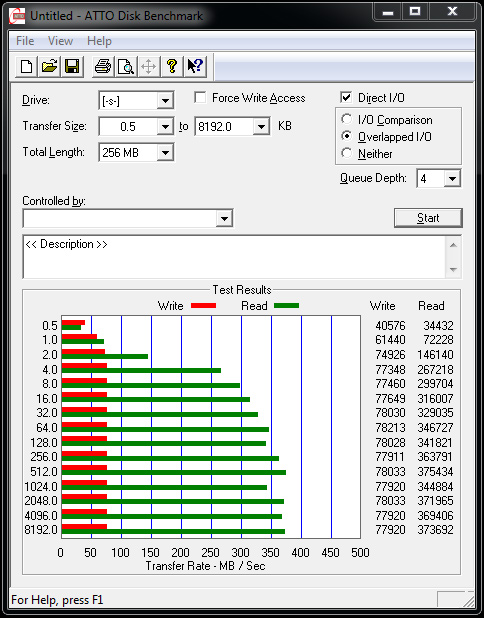Open the Drive dropdown showing [-s-]
Image resolution: width=484 pixels, height=618 pixels.
(x=165, y=101)
